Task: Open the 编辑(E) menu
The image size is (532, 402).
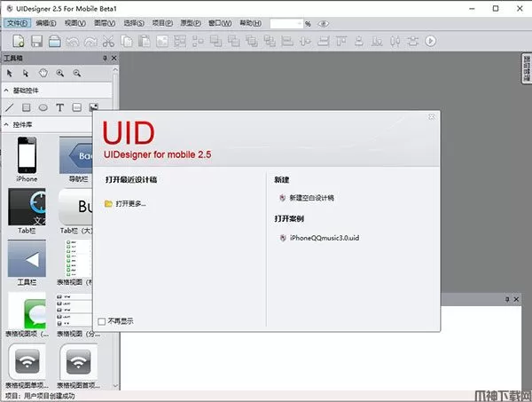Action: pos(46,23)
